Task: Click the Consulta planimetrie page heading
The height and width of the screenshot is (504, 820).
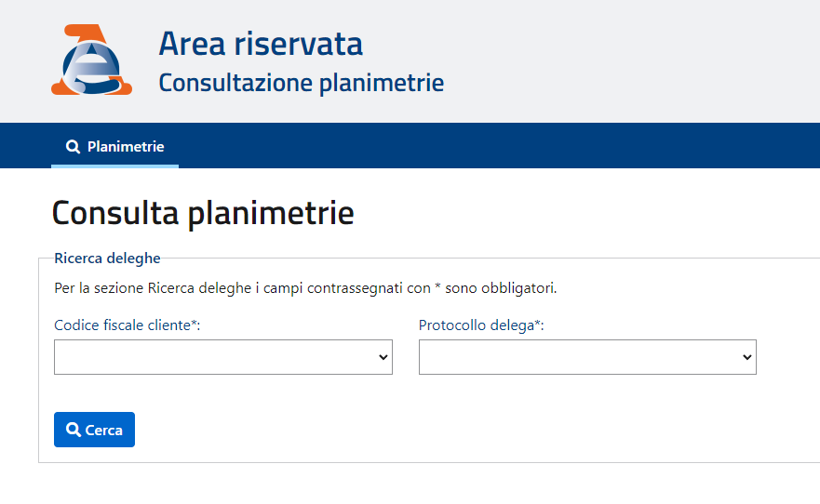Action: point(203,214)
